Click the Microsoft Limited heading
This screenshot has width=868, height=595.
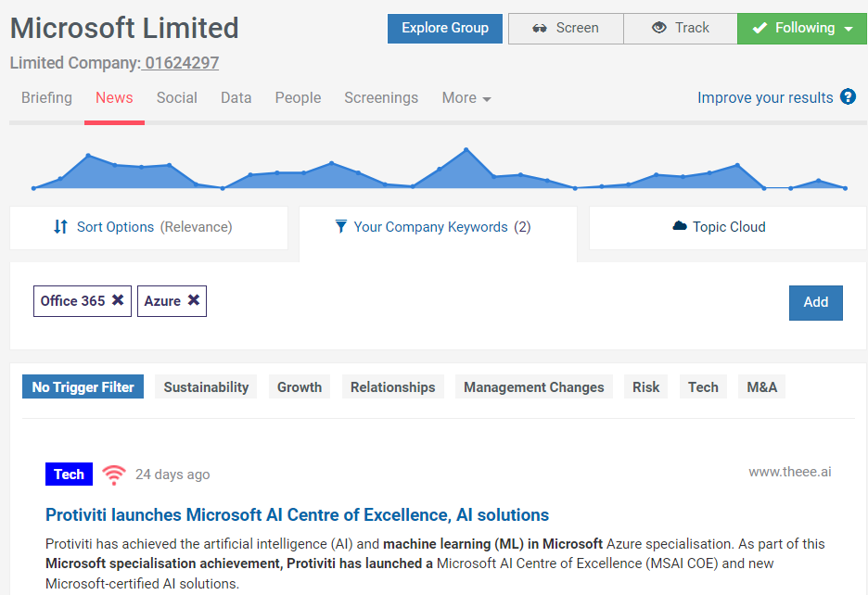pos(124,28)
